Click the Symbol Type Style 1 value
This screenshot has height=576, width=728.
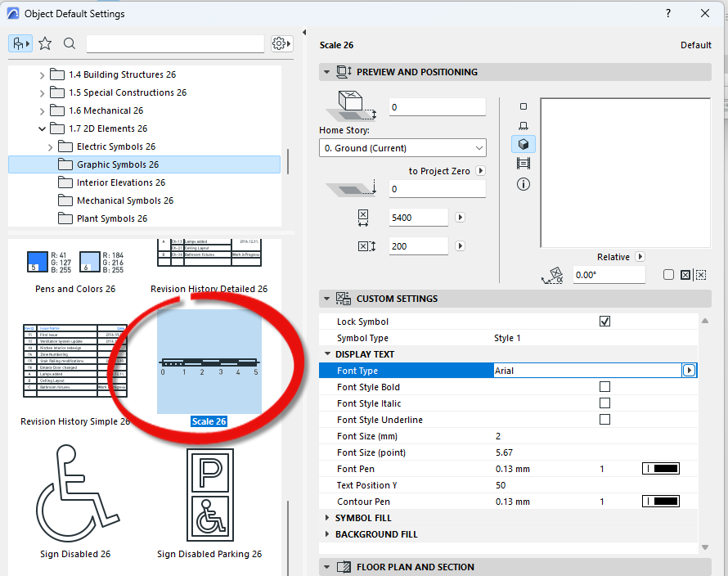click(507, 338)
